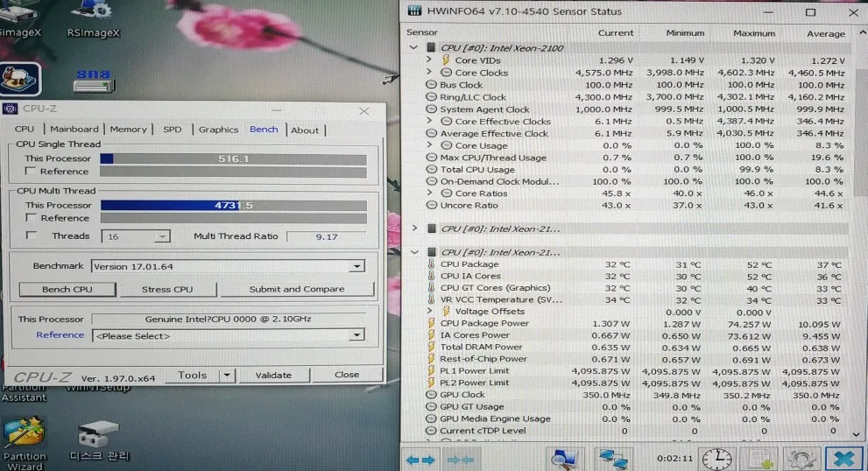Screen dimensions: 868x471
Task: Switch to Memory tab
Action: [128, 129]
